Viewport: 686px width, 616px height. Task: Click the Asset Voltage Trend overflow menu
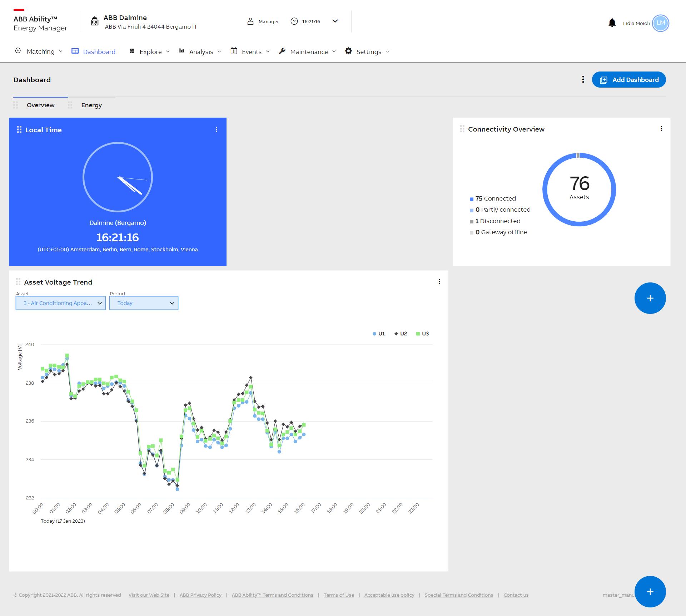click(x=439, y=282)
